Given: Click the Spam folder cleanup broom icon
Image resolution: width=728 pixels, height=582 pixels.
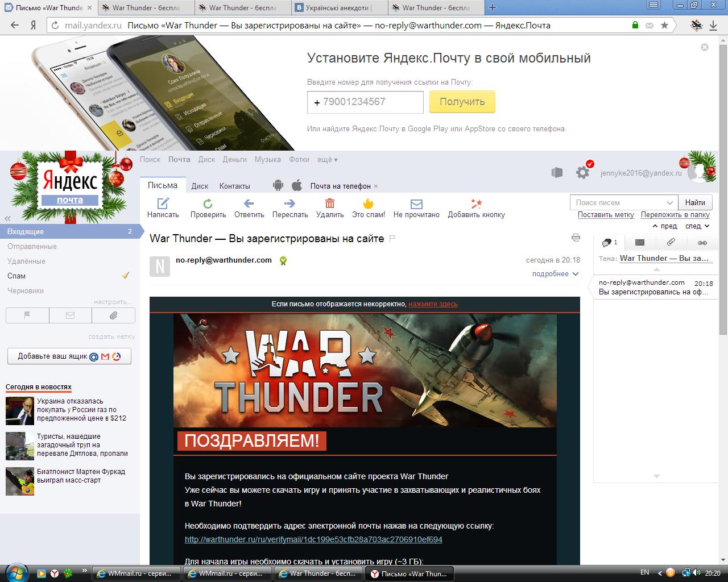Looking at the screenshot, I should pyautogui.click(x=126, y=276).
